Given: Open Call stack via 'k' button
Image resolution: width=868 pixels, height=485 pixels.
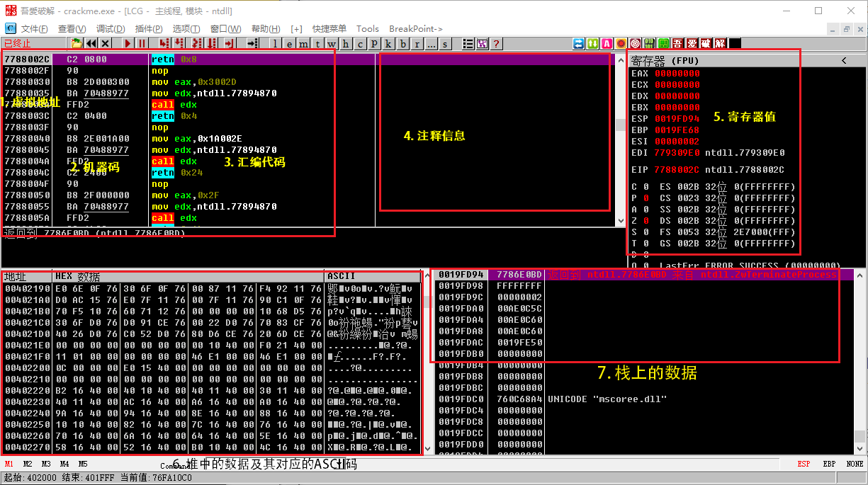Looking at the screenshot, I should (x=388, y=44).
